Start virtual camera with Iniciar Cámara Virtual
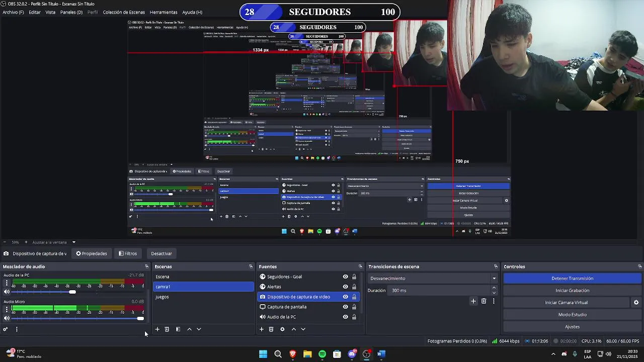The width and height of the screenshot is (644, 362). pos(567,303)
